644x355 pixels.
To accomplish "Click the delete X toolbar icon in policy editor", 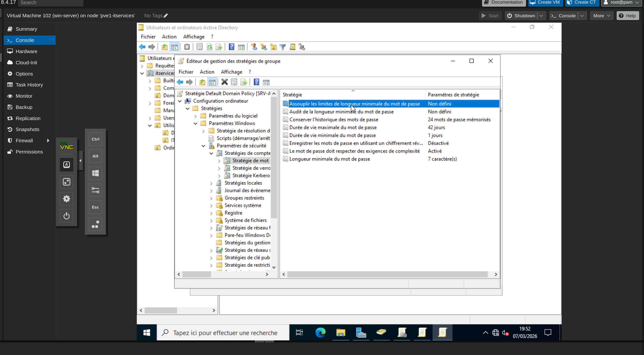I will 224,82.
